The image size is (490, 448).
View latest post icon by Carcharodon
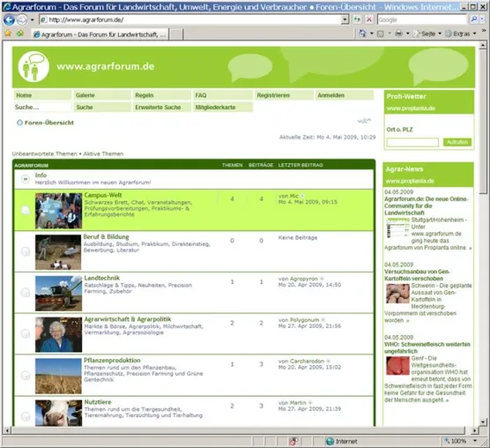tap(328, 361)
